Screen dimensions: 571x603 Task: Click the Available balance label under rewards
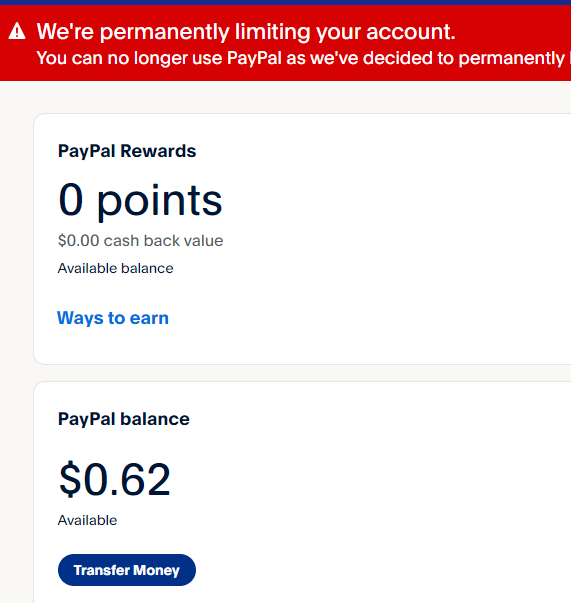point(115,268)
